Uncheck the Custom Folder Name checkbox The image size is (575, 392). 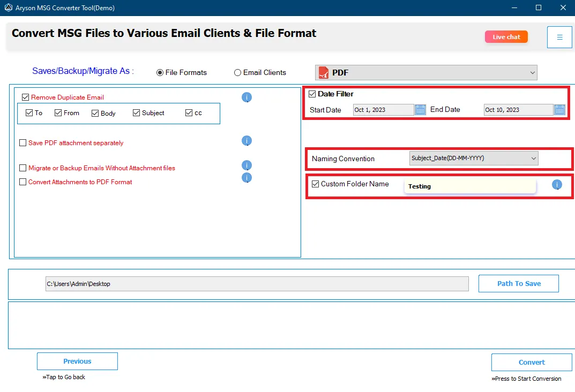pyautogui.click(x=316, y=184)
